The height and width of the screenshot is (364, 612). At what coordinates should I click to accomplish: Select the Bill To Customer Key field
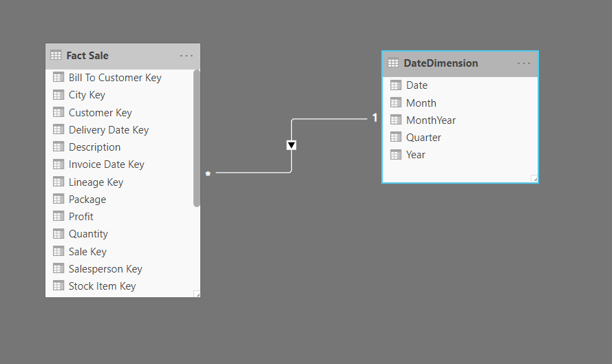[115, 78]
